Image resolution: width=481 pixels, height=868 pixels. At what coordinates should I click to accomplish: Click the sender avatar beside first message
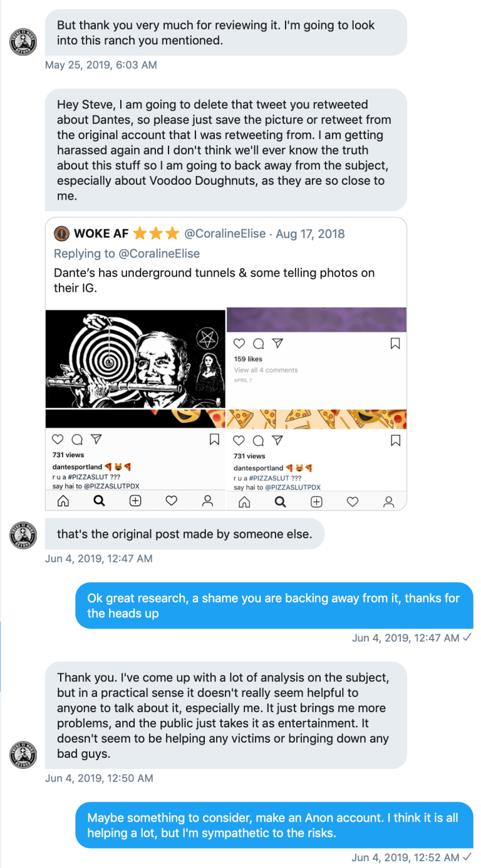coord(23,43)
